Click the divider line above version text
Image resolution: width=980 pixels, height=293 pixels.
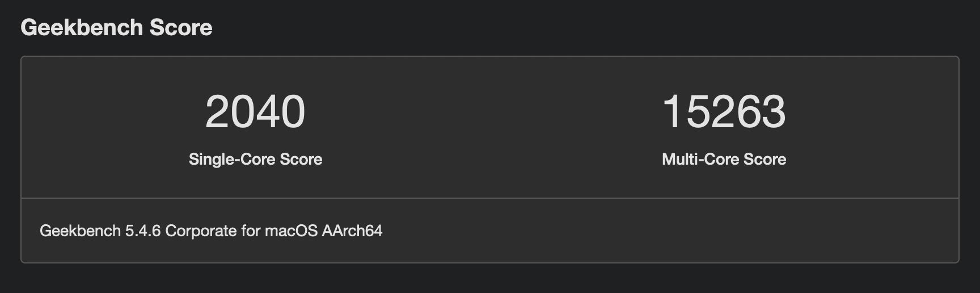pyautogui.click(x=490, y=198)
